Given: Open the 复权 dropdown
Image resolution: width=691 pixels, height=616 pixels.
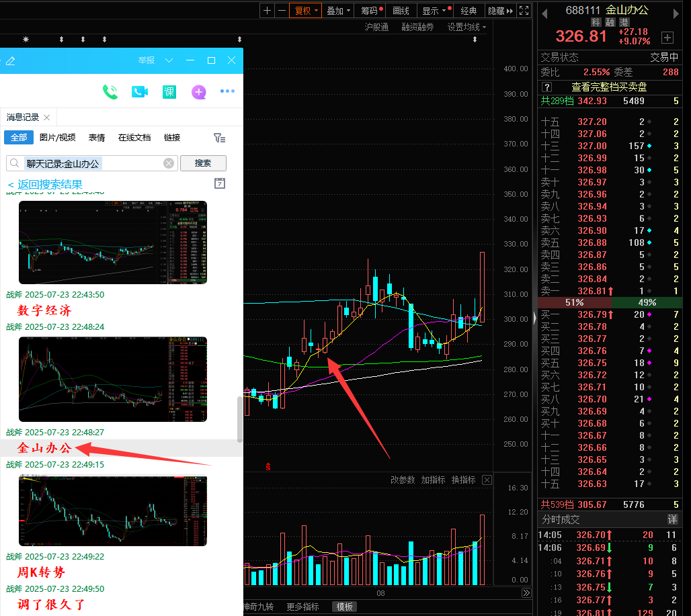Looking at the screenshot, I should tap(305, 11).
